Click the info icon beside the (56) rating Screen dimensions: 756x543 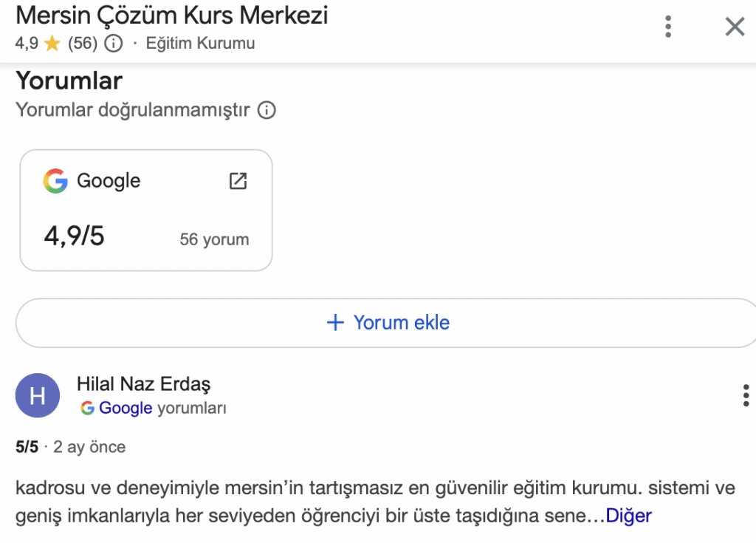click(x=113, y=44)
